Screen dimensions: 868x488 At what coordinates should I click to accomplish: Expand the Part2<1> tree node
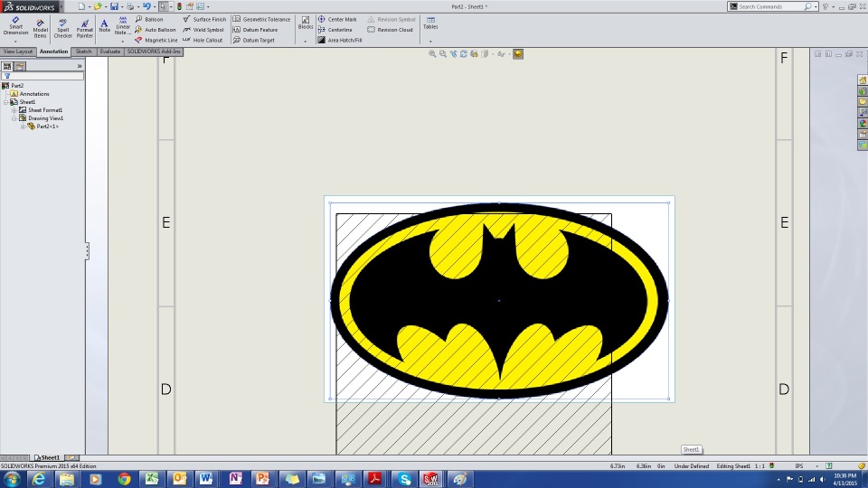click(x=23, y=127)
